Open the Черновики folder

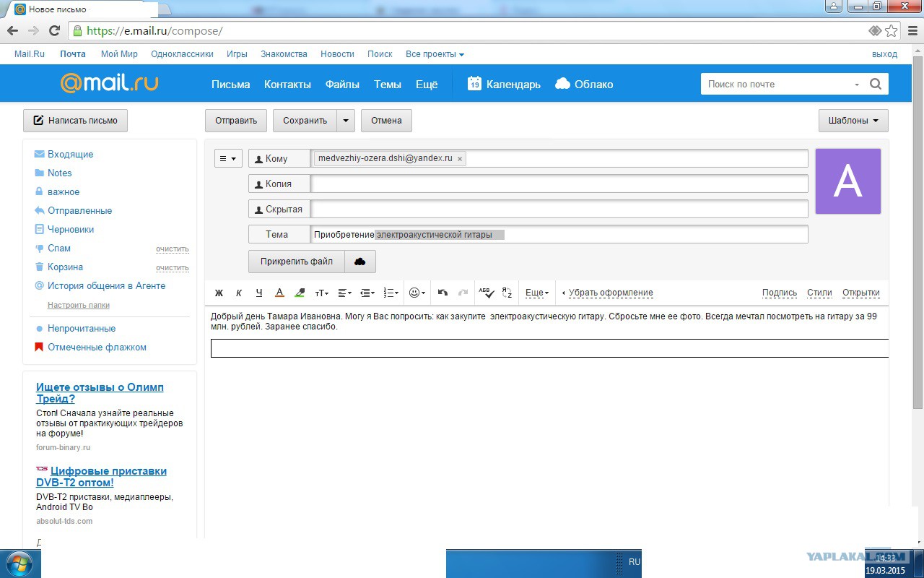pos(71,230)
